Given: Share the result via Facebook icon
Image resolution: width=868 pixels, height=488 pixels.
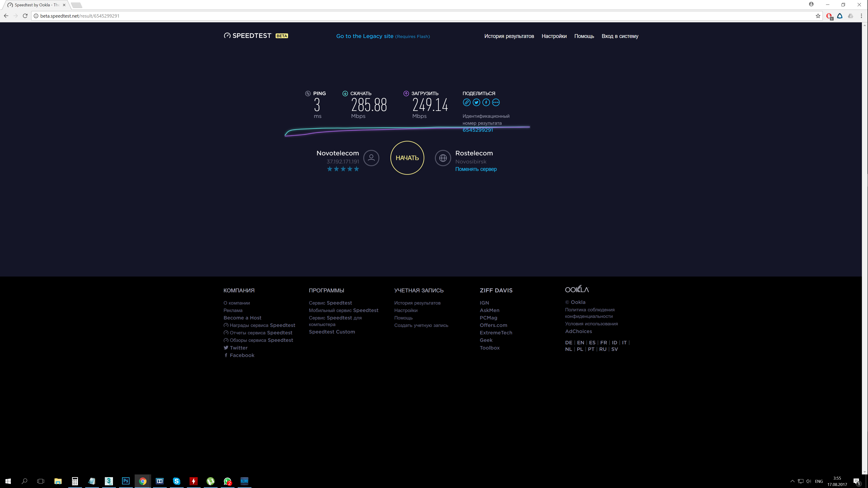Looking at the screenshot, I should (486, 102).
